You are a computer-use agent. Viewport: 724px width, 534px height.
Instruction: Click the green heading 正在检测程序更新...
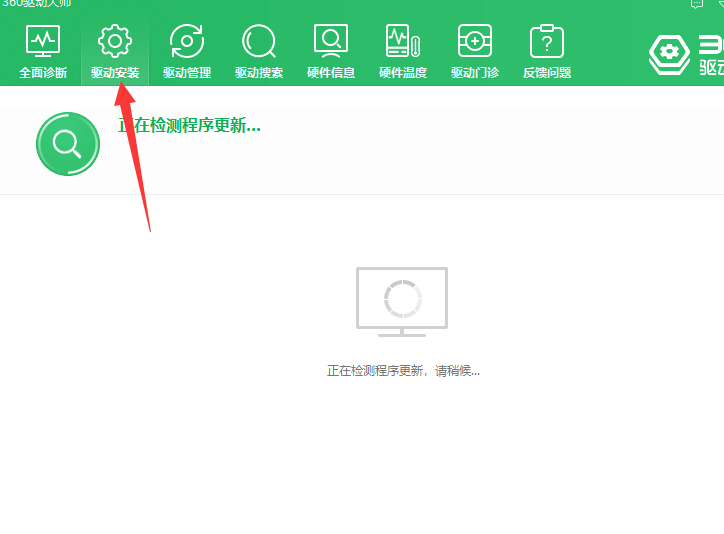click(189, 126)
